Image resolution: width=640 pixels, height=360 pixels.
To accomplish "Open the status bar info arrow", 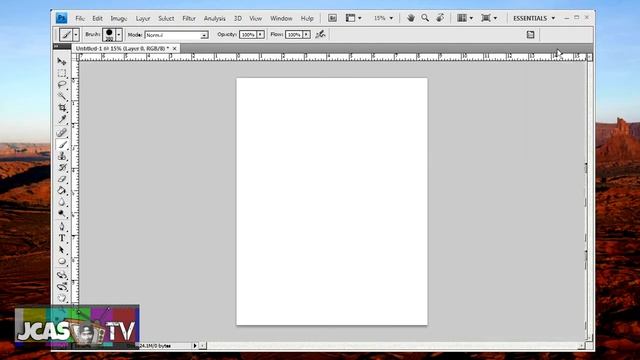I will coord(195,346).
